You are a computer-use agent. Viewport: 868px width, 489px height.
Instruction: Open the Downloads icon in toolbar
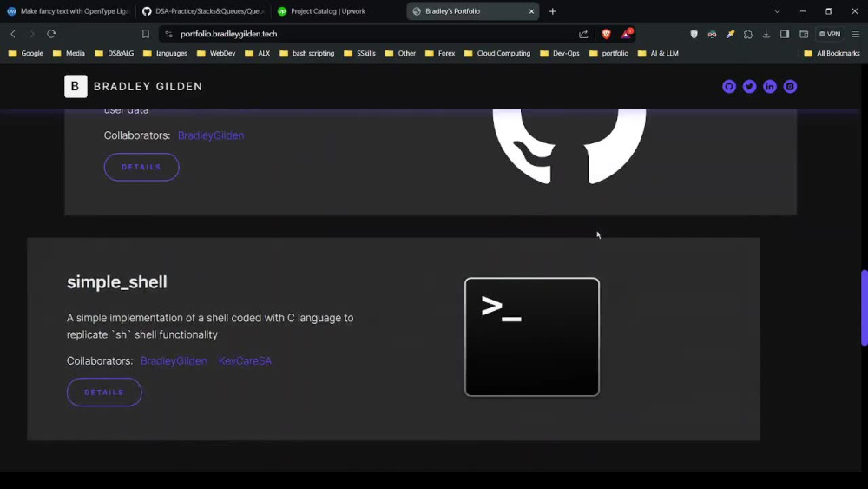click(766, 34)
